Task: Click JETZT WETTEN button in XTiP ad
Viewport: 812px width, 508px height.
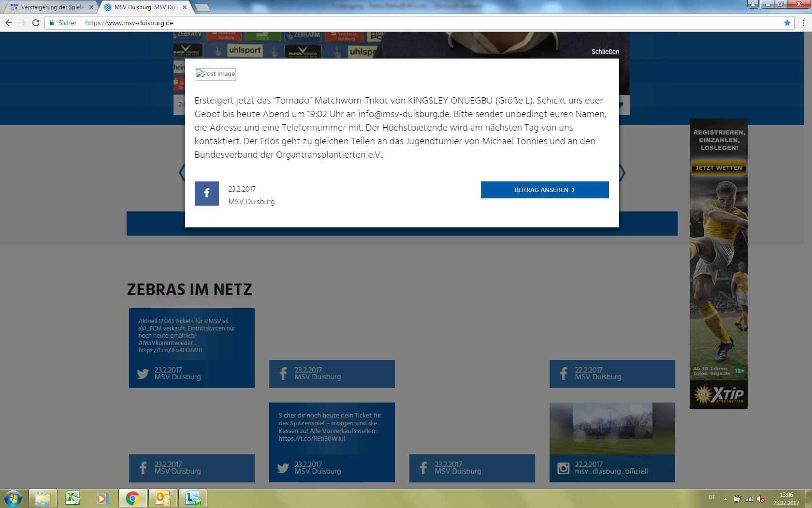Action: point(719,168)
